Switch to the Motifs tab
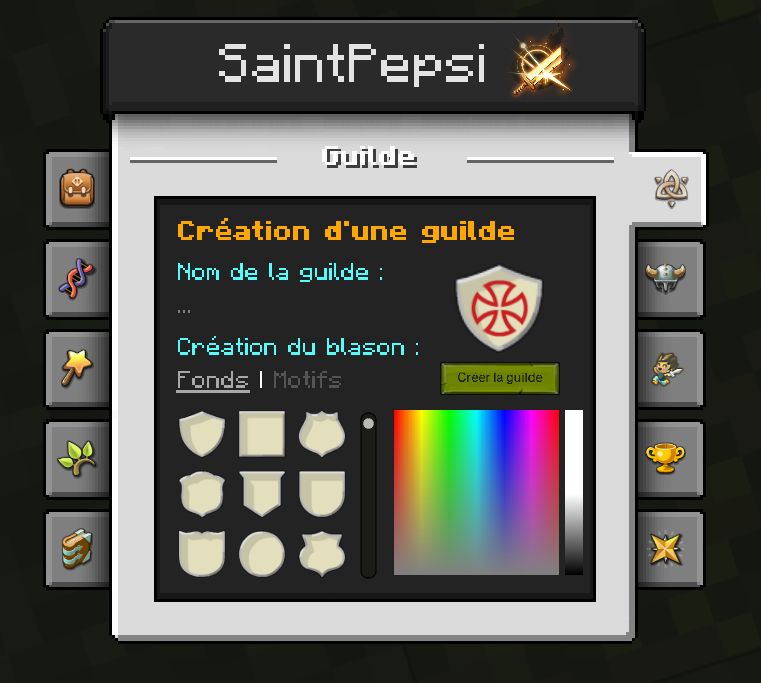761x683 pixels. coord(307,380)
